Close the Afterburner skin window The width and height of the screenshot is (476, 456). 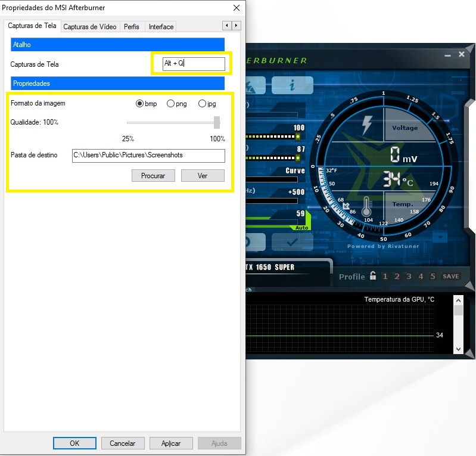tap(462, 54)
